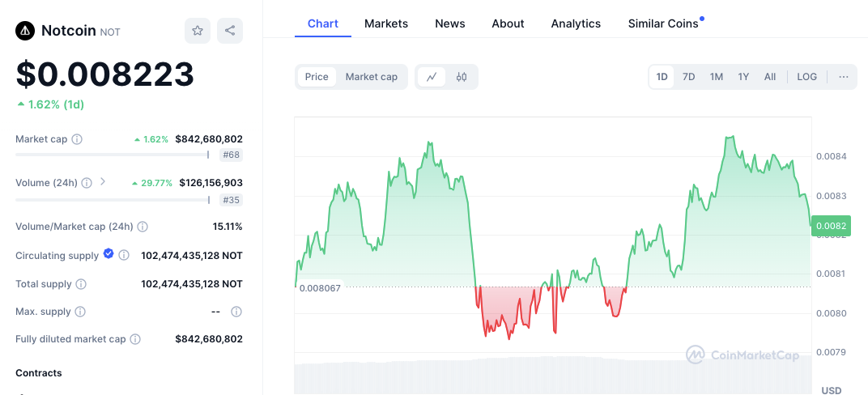Set chart range to 7D

[x=688, y=77]
